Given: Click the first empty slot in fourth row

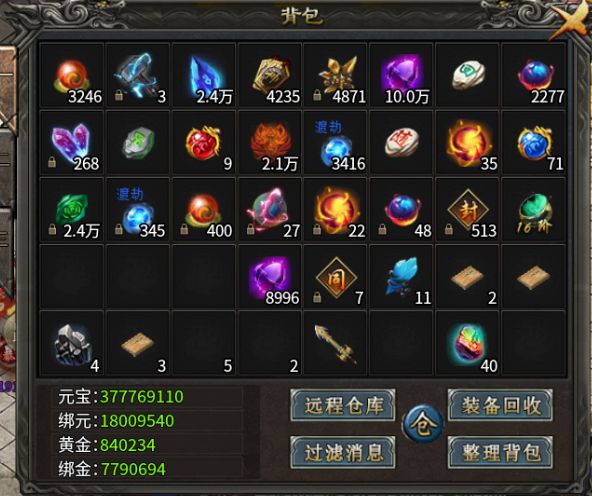Looking at the screenshot, I should (x=72, y=276).
